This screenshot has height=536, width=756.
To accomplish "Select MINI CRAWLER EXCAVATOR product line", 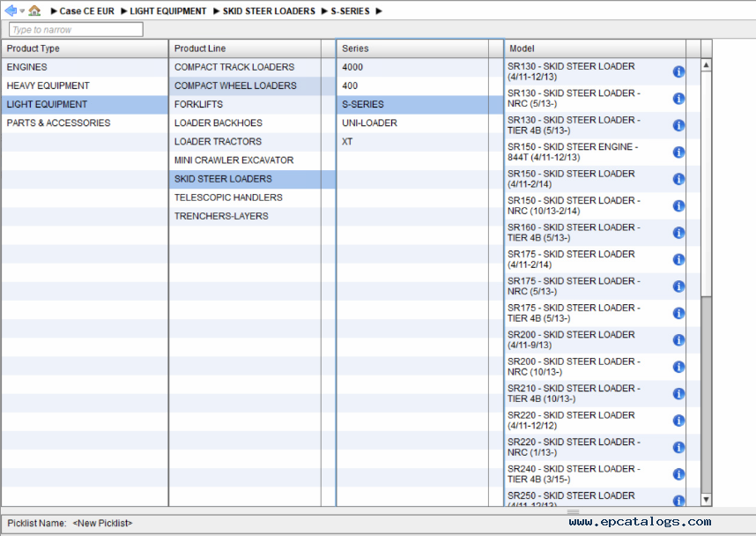I will pyautogui.click(x=252, y=160).
